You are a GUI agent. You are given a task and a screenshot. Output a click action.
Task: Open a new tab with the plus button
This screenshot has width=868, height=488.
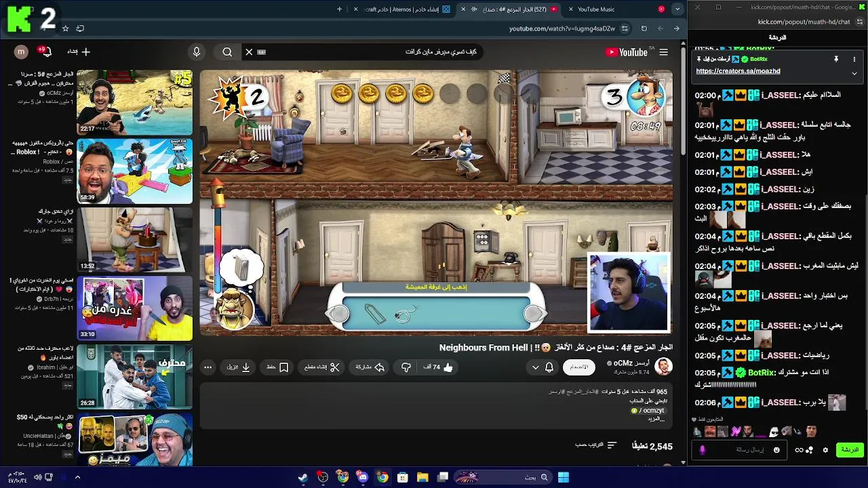point(339,9)
